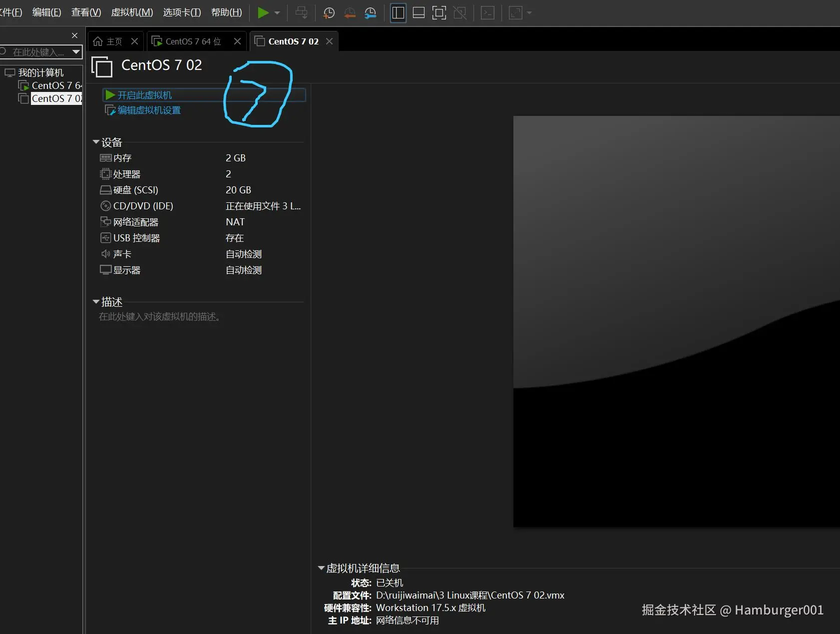Screen dimensions: 840x634
Task: Select the CD/DVD (IDE) device entry
Action: tap(142, 205)
